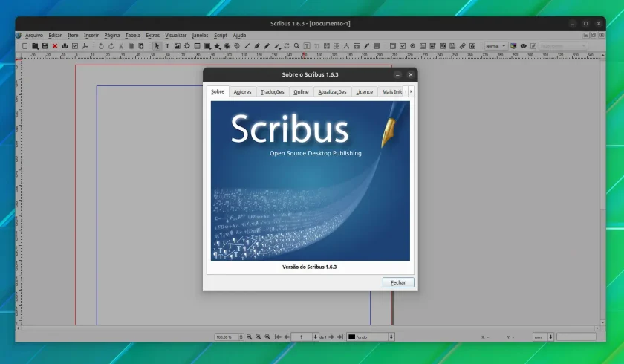Open the Script menu
The width and height of the screenshot is (624, 364).
221,36
